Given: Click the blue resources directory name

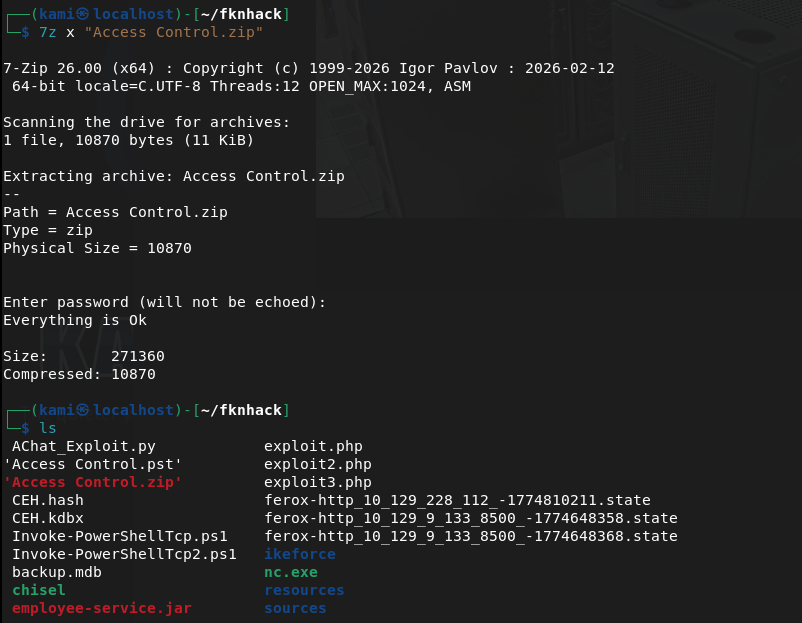Looking at the screenshot, I should point(304,590).
